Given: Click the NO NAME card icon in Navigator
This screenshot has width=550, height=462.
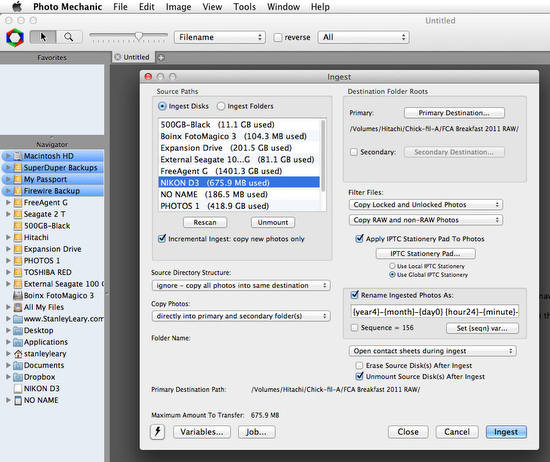Looking at the screenshot, I should tap(18, 400).
